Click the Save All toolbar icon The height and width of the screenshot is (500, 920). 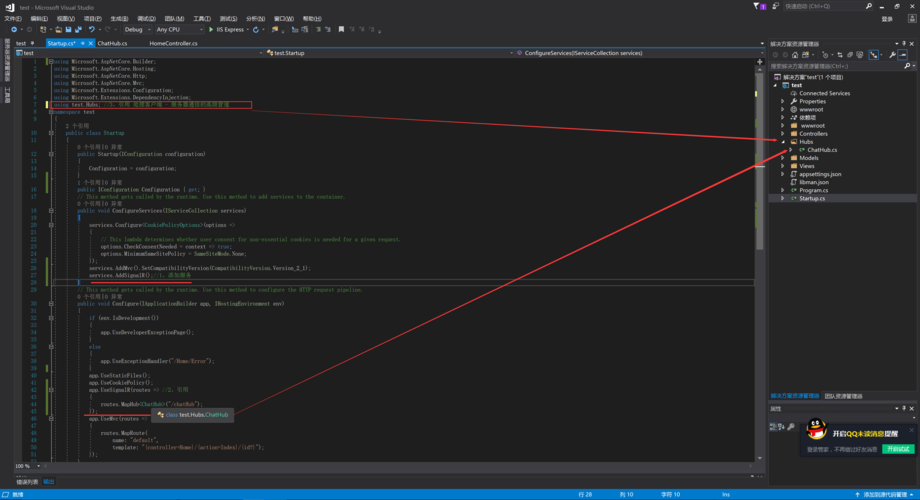point(78,29)
